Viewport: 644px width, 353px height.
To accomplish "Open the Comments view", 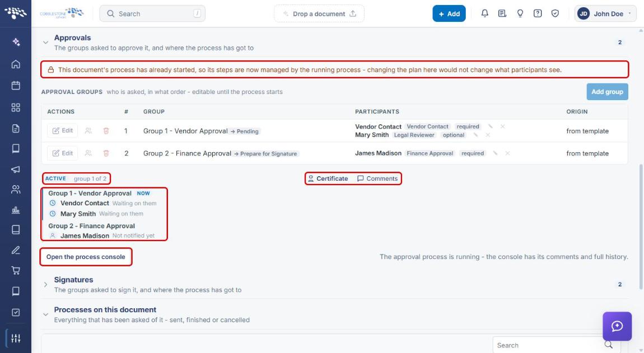I will tap(377, 178).
